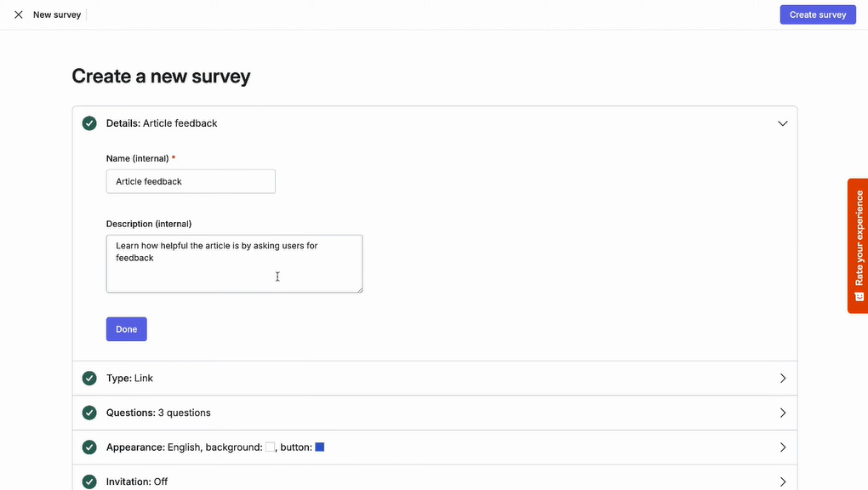868x490 pixels.
Task: Click the white background color swatch
Action: click(269, 446)
